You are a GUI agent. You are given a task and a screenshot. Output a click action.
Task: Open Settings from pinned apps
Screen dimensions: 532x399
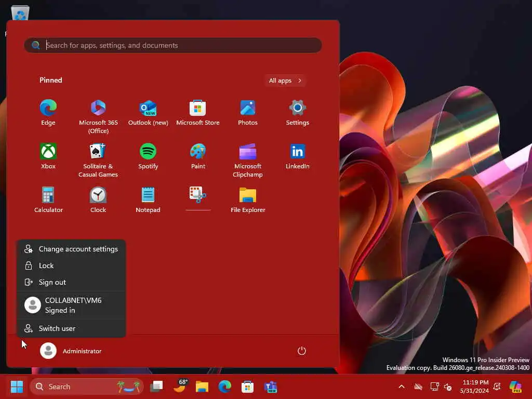coord(298,113)
